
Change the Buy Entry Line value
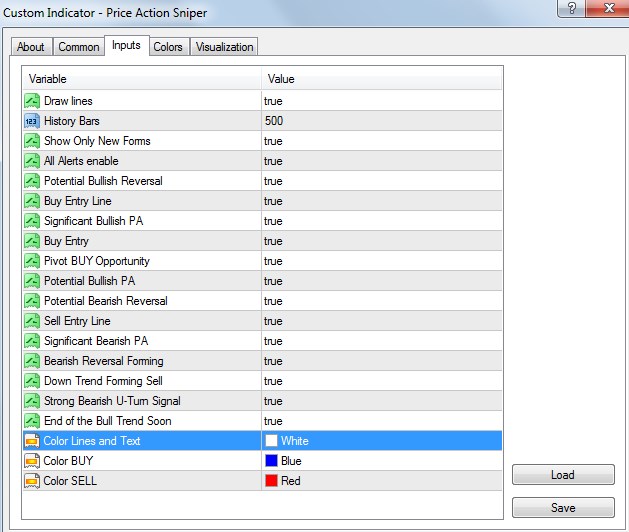(381, 201)
